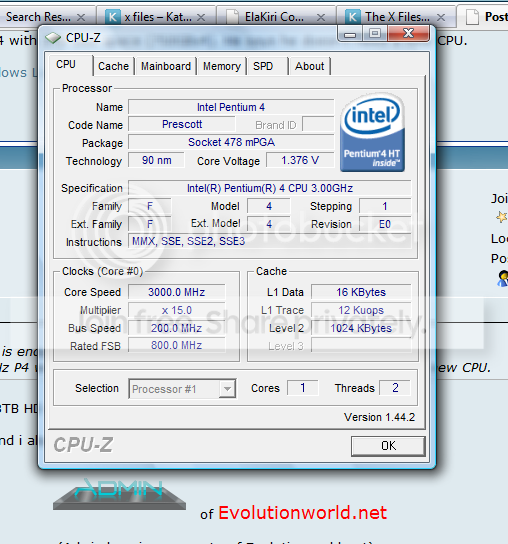This screenshot has width=508, height=544.
Task: Click the 'MMX, SSE, SSE2, SSE3' Instructions field
Action: pos(270,241)
